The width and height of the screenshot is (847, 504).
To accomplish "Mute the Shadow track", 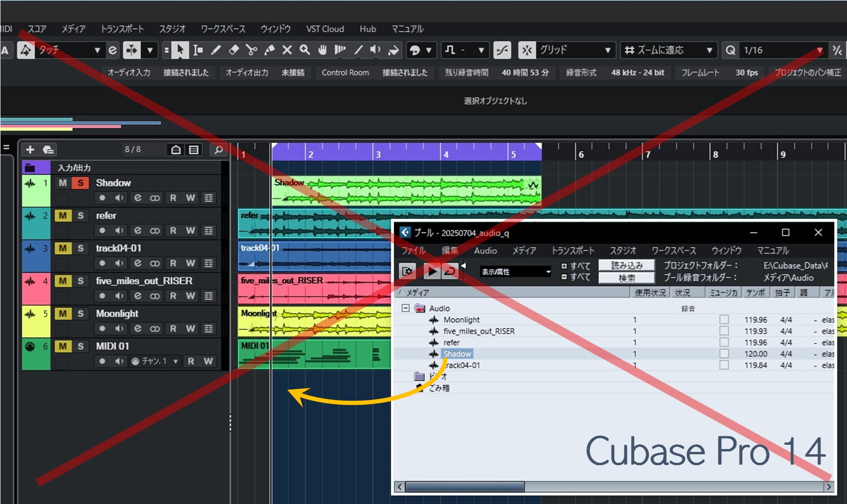I will click(63, 183).
